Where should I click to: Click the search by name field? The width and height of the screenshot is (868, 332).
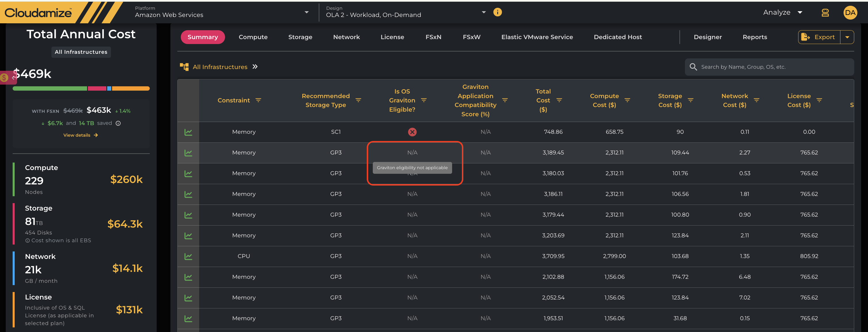[x=769, y=67]
